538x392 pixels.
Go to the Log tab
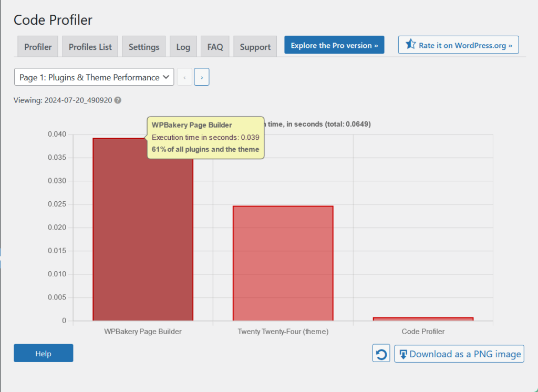point(183,47)
